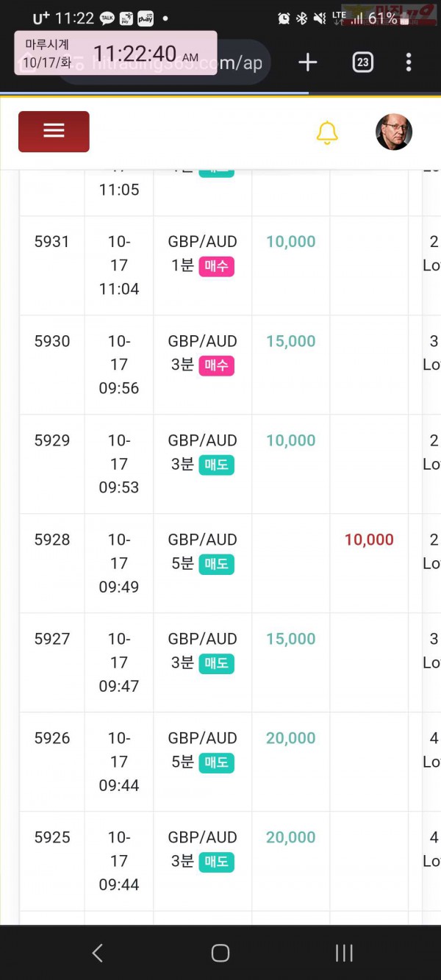Image resolution: width=441 pixels, height=980 pixels.
Task: Open the tab switcher showing 23 tabs
Action: pyautogui.click(x=362, y=62)
